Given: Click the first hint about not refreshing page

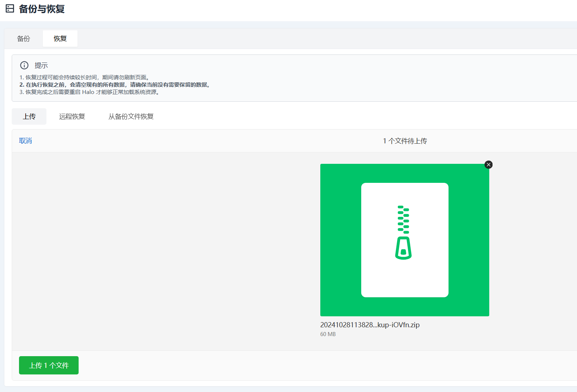Looking at the screenshot, I should (84, 77).
